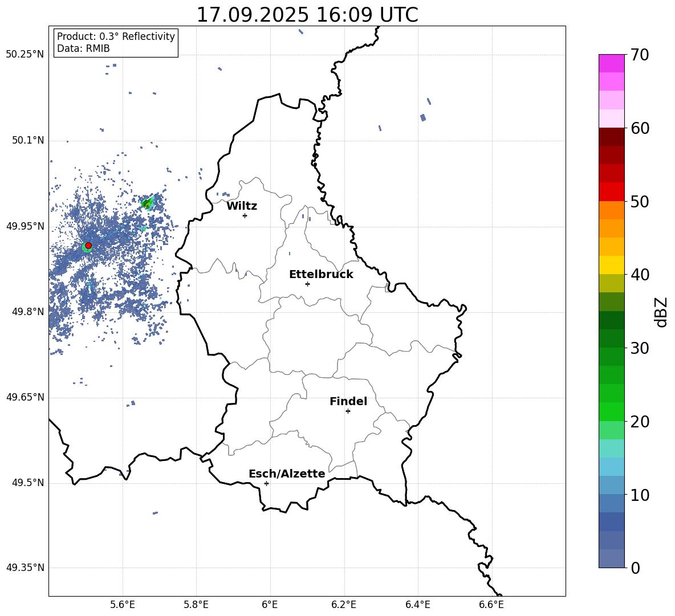Click the longitude label 6.2°E
Image resolution: width=675 pixels, height=616 pixels.
344,605
